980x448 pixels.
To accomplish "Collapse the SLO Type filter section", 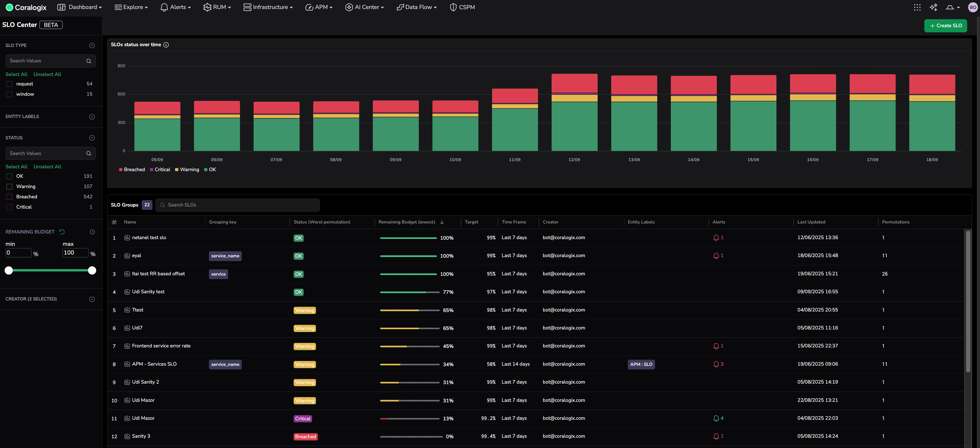I will [x=92, y=46].
